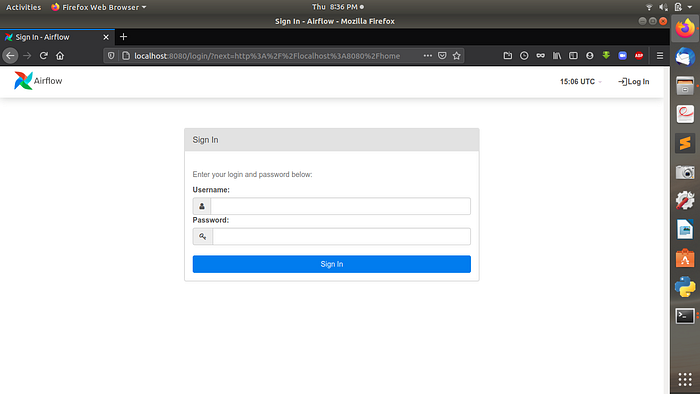Viewport: 700px width, 394px height.
Task: Open the settings tools app in dock
Action: coord(685,201)
